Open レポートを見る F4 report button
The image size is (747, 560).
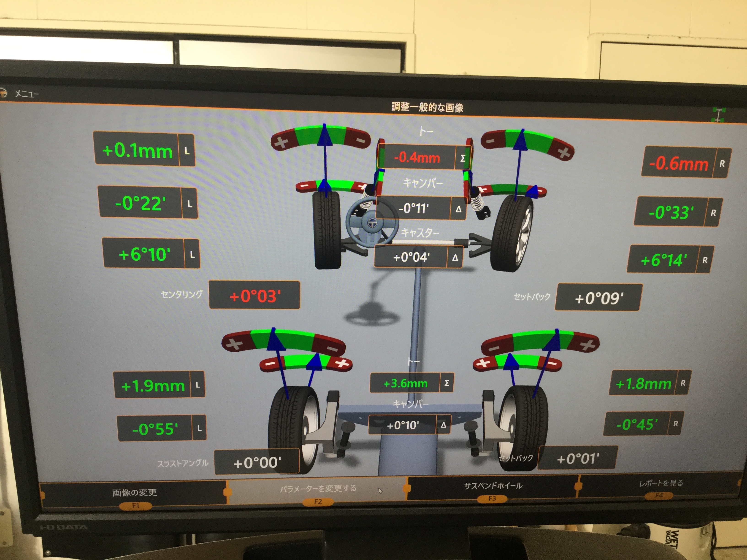[660, 485]
